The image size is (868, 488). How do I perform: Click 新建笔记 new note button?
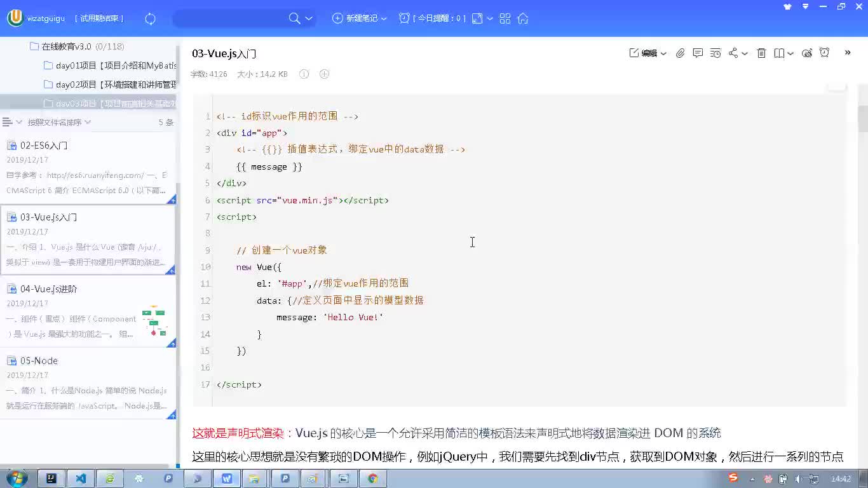(355, 18)
